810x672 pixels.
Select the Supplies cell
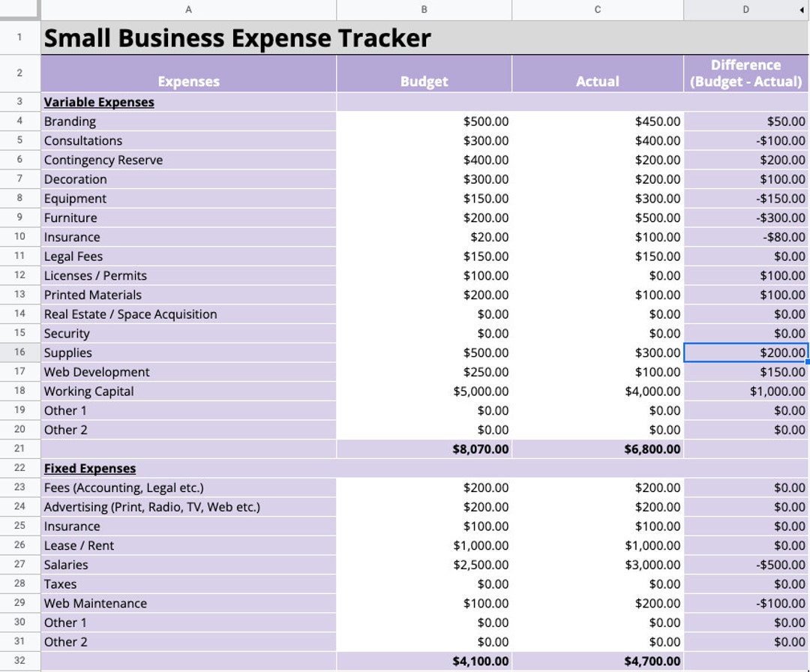(x=188, y=352)
